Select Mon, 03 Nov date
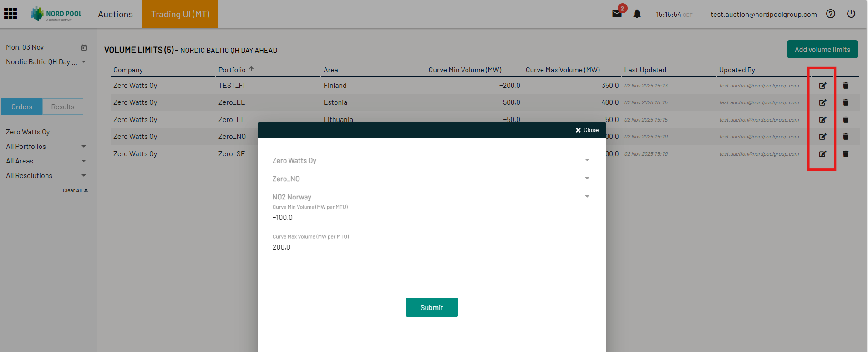This screenshot has width=868, height=352. [25, 47]
